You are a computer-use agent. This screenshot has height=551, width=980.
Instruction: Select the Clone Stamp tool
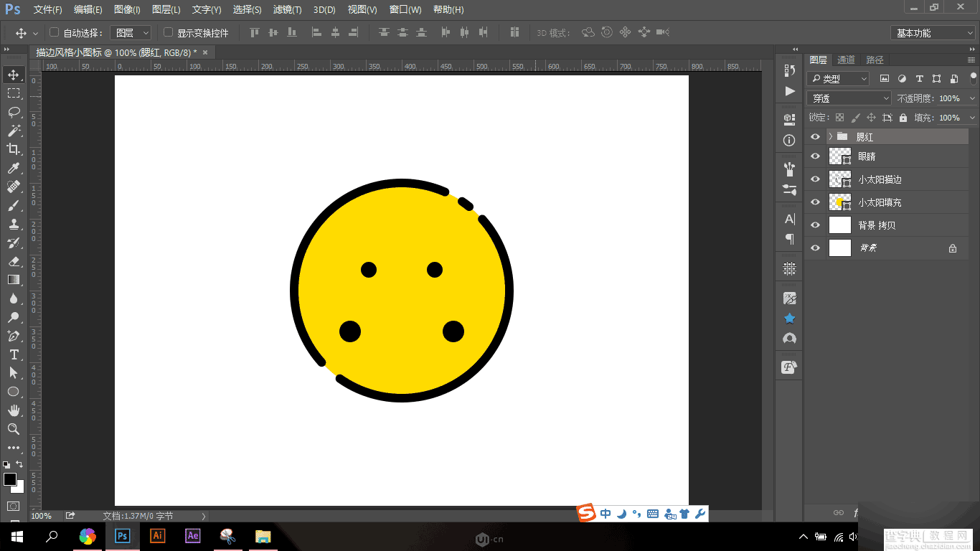[x=14, y=224]
